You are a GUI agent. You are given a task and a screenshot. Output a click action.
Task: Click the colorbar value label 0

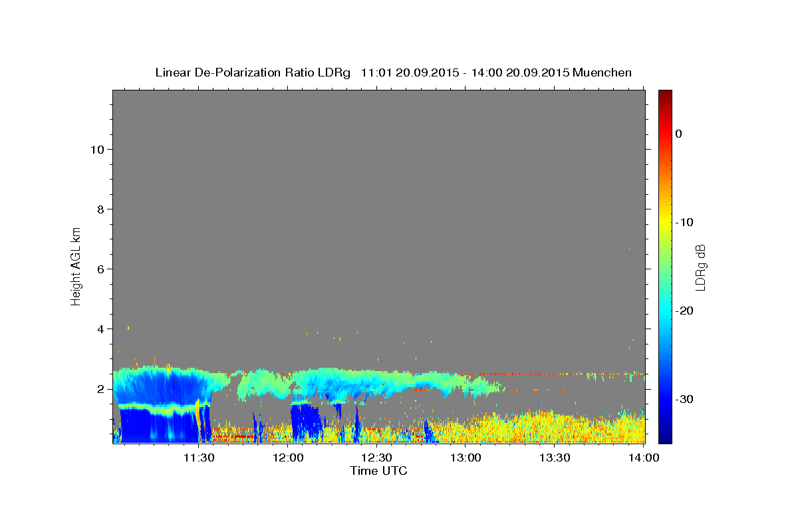coord(678,134)
